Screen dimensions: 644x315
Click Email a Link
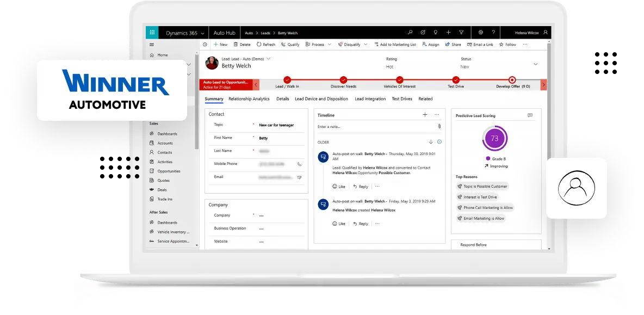480,45
